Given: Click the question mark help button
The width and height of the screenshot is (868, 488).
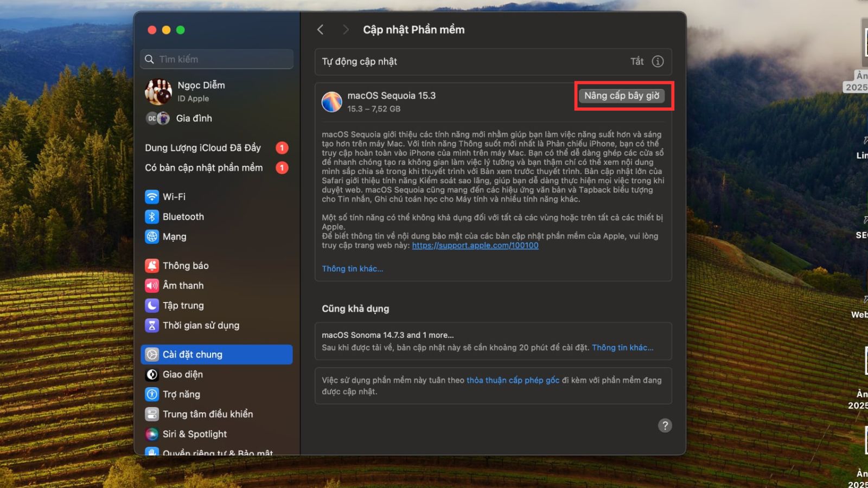Looking at the screenshot, I should (665, 426).
